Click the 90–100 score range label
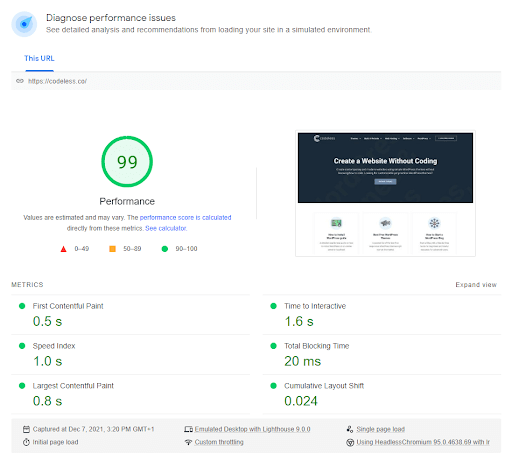The width and height of the screenshot is (512, 453). 186,249
